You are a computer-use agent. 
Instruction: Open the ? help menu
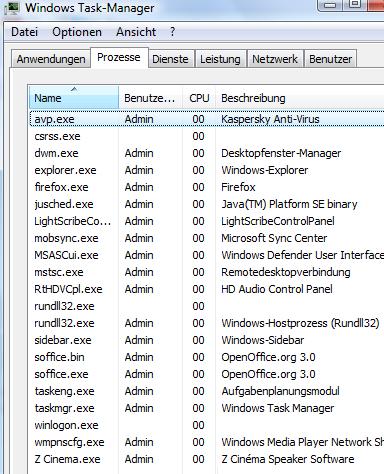(172, 32)
